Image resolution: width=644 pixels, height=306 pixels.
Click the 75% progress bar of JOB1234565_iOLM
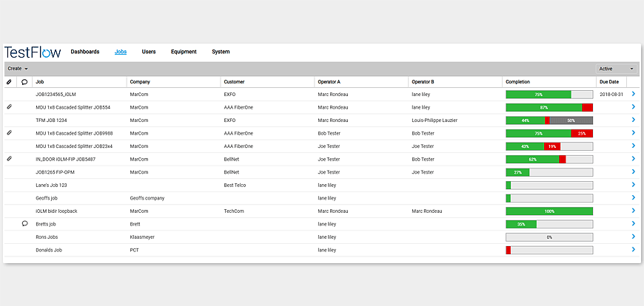[x=549, y=95]
